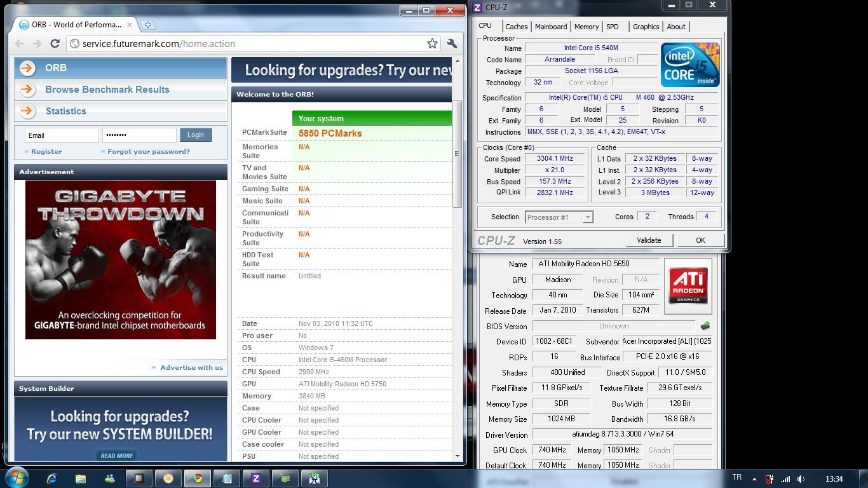Viewport: 868px width, 488px height.
Task: Click the Login button
Action: click(x=196, y=135)
